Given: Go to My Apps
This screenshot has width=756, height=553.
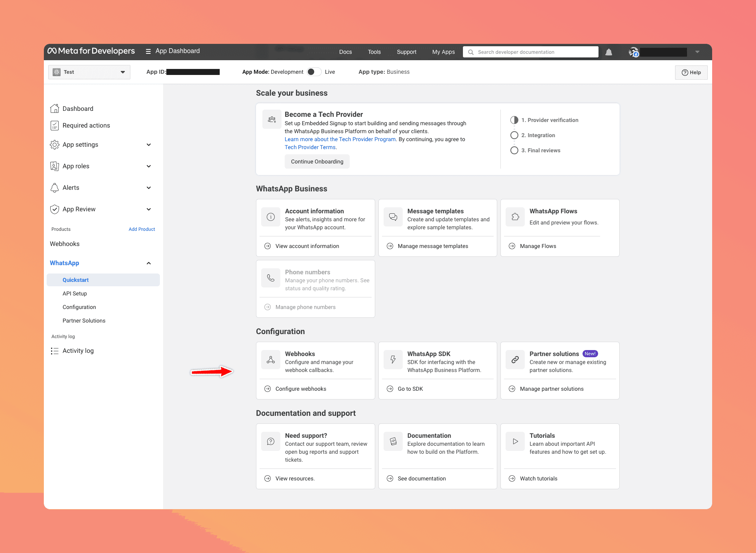Looking at the screenshot, I should [x=443, y=52].
